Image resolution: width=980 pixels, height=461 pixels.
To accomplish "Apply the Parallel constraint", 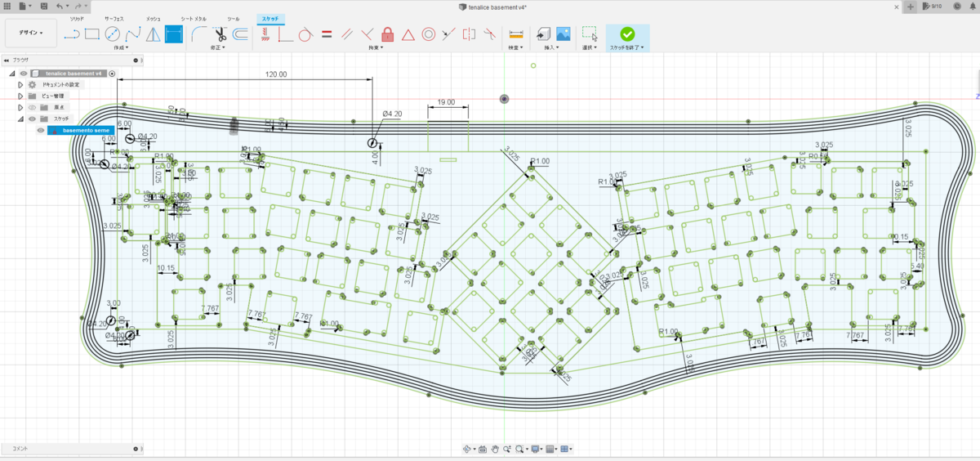I will point(347,34).
